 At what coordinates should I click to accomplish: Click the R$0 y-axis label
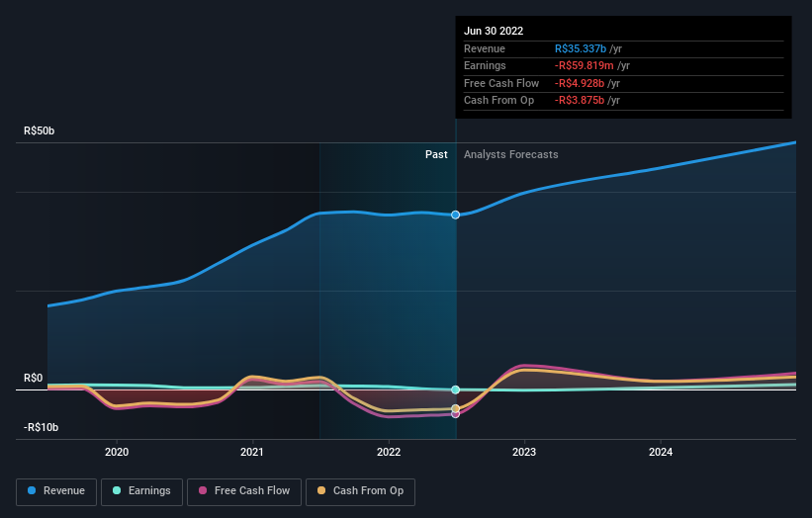click(x=34, y=378)
